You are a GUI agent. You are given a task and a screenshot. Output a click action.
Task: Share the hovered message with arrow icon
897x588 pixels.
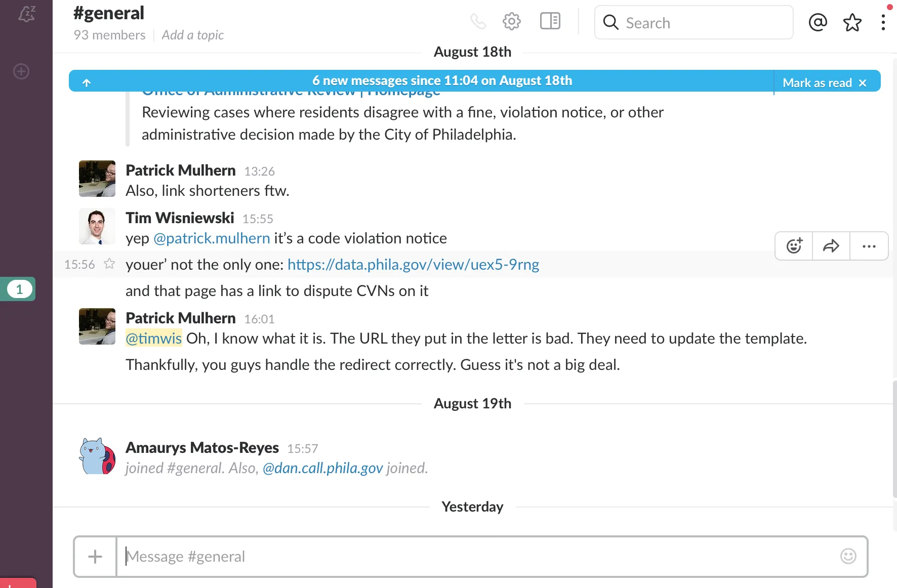831,246
